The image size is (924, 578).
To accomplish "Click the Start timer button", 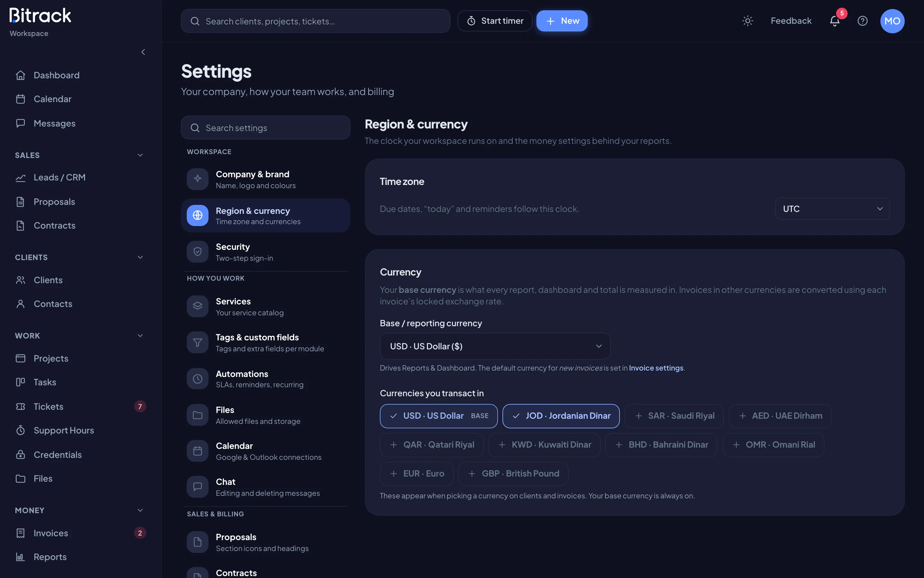I will pyautogui.click(x=495, y=21).
